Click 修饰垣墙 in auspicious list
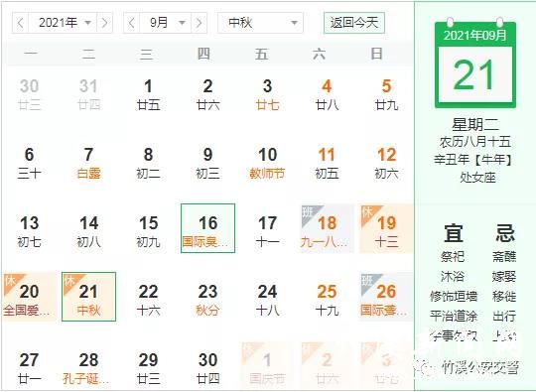 point(454,296)
